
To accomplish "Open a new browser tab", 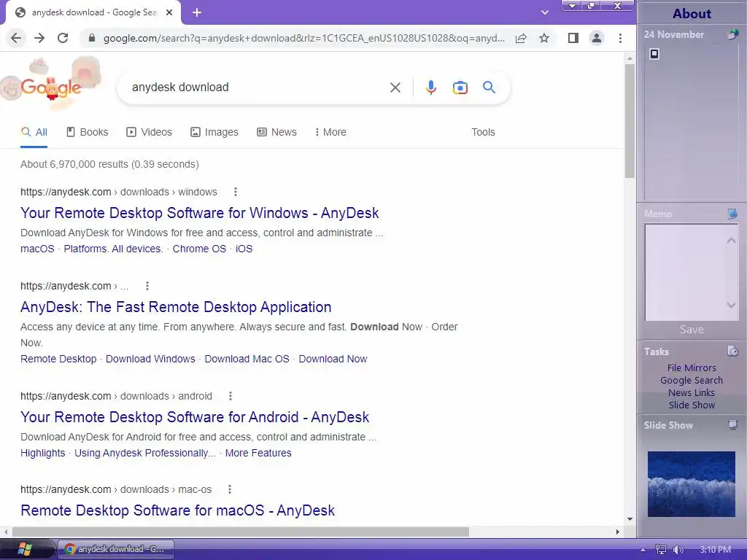I will (197, 13).
